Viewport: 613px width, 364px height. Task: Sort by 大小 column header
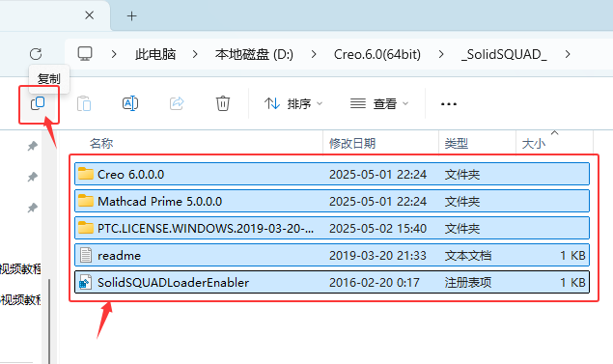534,144
